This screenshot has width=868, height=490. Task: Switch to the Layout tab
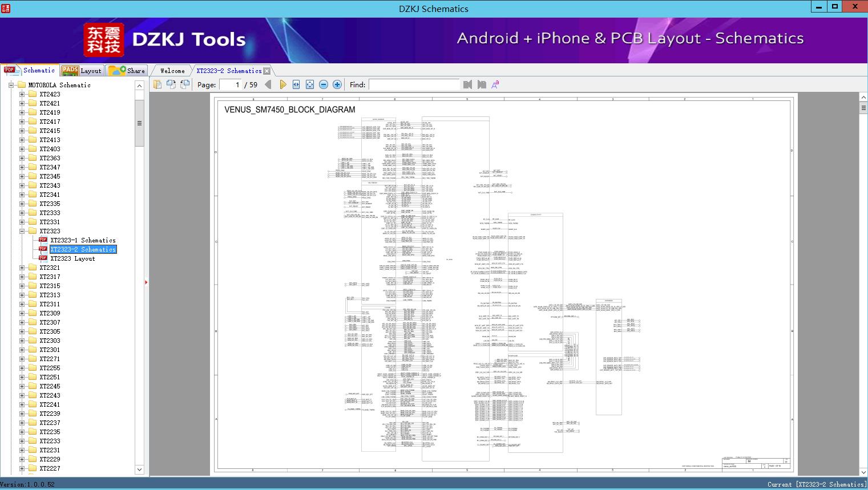coord(82,71)
